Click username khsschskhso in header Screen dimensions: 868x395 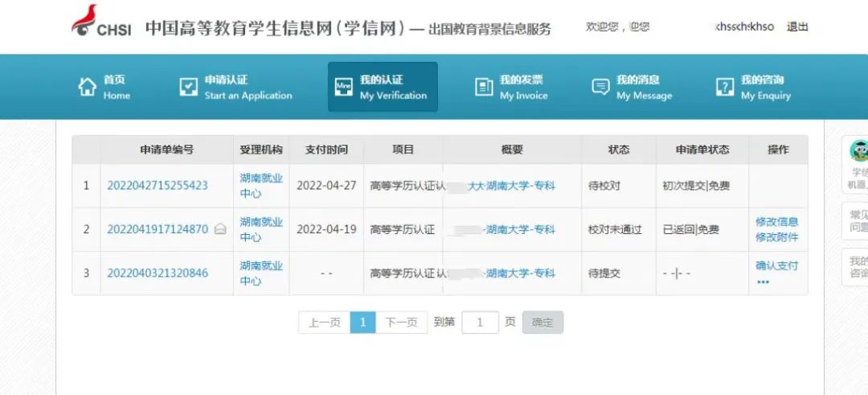744,27
